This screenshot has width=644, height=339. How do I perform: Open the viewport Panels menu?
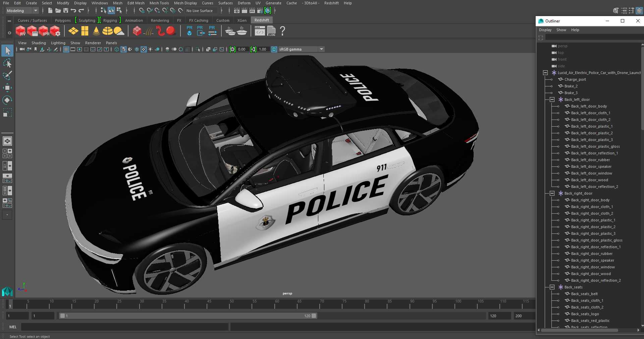pos(111,43)
